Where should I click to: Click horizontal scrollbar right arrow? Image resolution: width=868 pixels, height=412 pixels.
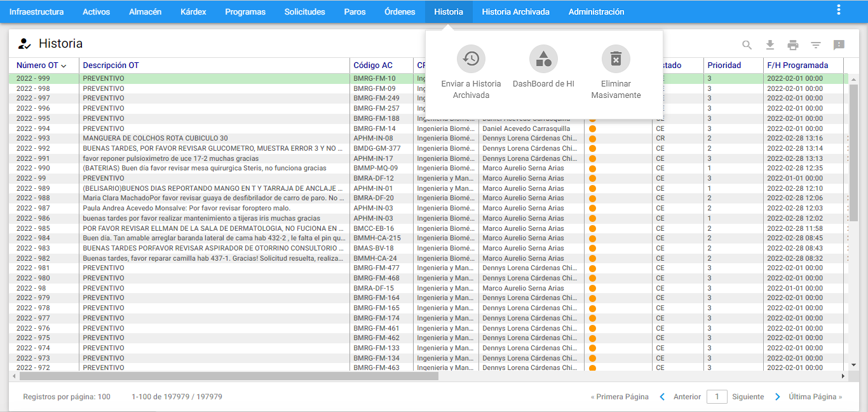click(843, 376)
